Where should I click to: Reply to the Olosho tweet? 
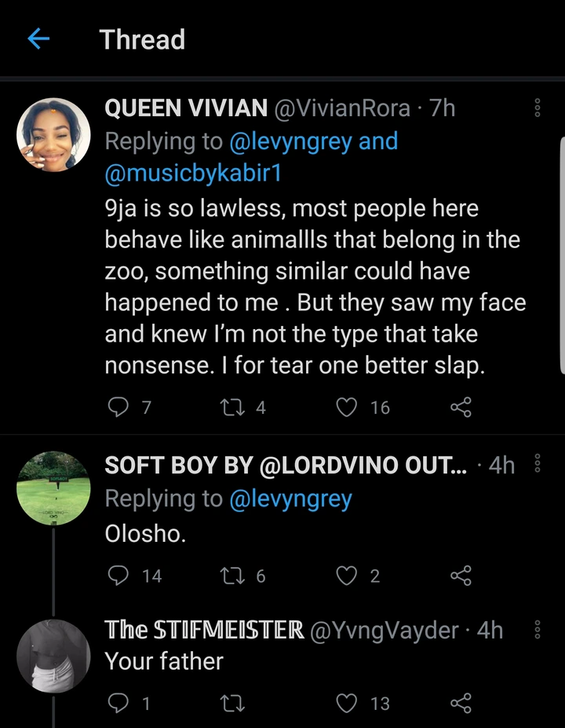coord(118,576)
